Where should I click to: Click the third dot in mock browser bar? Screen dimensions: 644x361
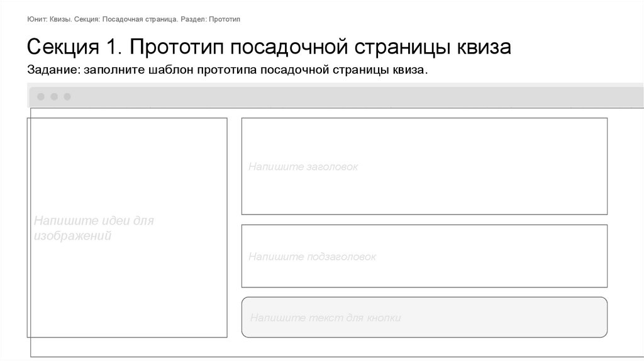click(67, 97)
